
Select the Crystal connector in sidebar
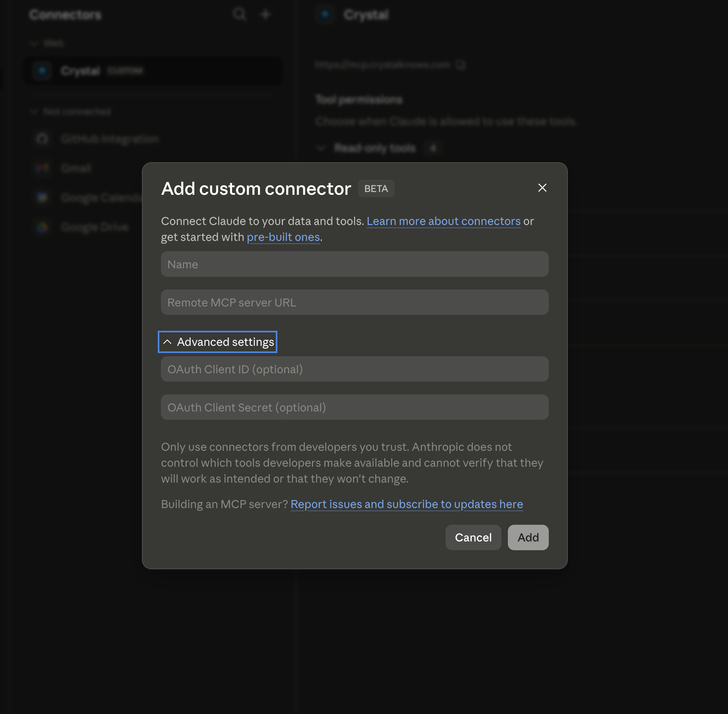click(154, 71)
